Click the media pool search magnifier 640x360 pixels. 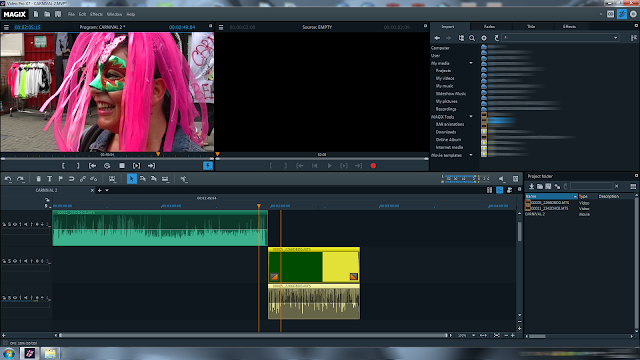472,38
